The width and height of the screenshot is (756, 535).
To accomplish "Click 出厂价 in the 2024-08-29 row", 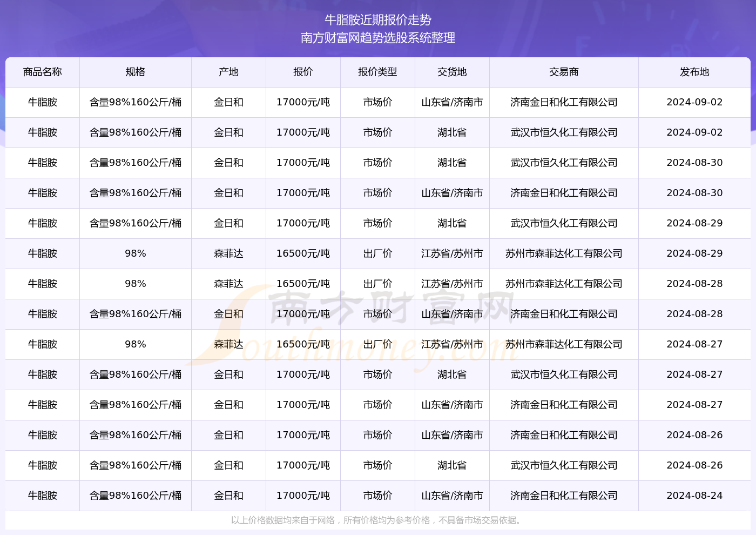I will [x=378, y=253].
